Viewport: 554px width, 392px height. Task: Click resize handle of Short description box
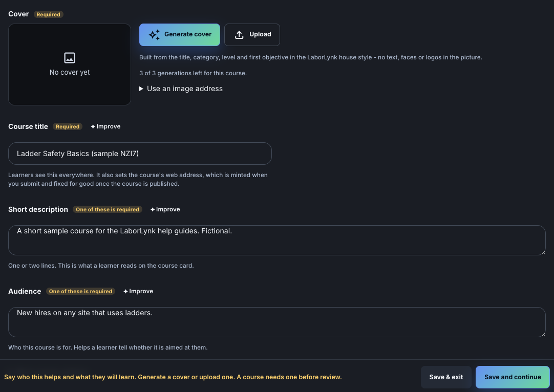(x=543, y=252)
